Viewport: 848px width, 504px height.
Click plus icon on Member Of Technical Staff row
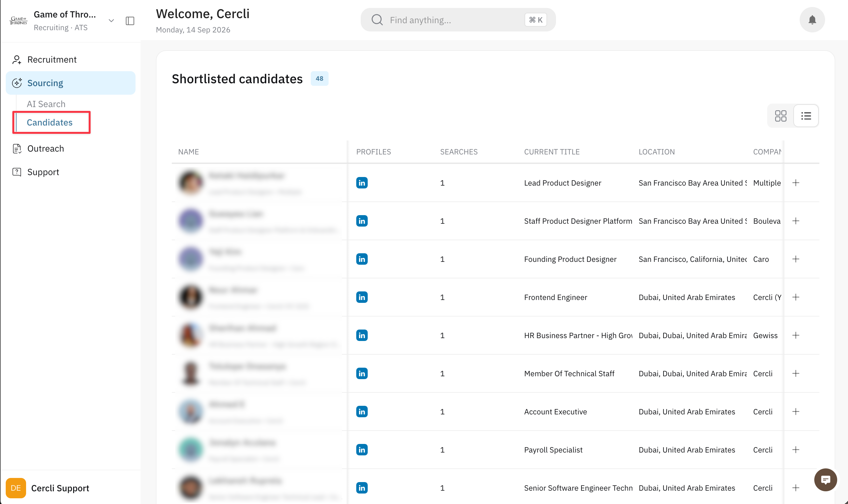point(796,374)
